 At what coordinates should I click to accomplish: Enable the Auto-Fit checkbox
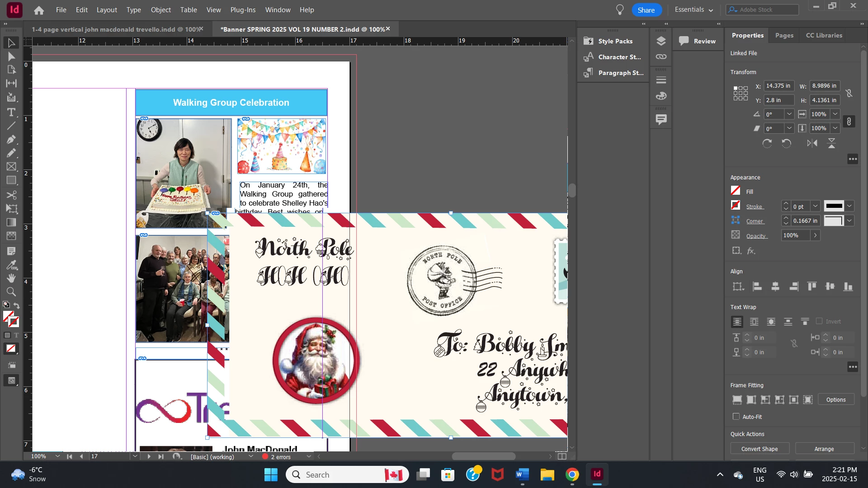click(736, 417)
